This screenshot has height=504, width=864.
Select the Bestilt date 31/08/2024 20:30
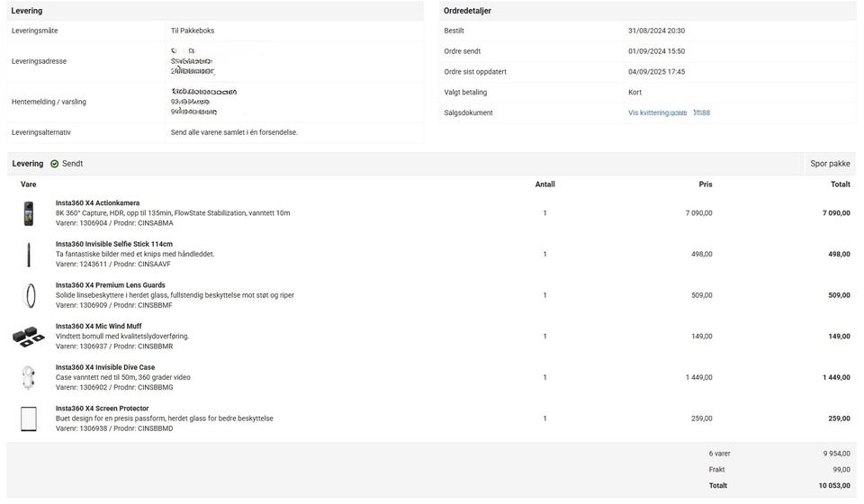coord(656,31)
